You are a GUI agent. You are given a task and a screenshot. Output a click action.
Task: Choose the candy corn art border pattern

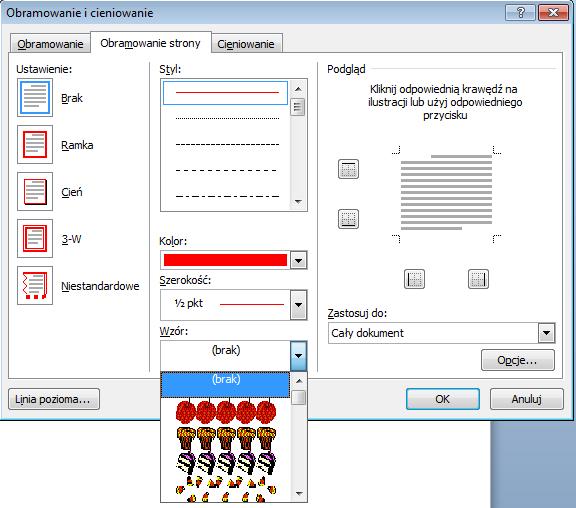tap(226, 489)
